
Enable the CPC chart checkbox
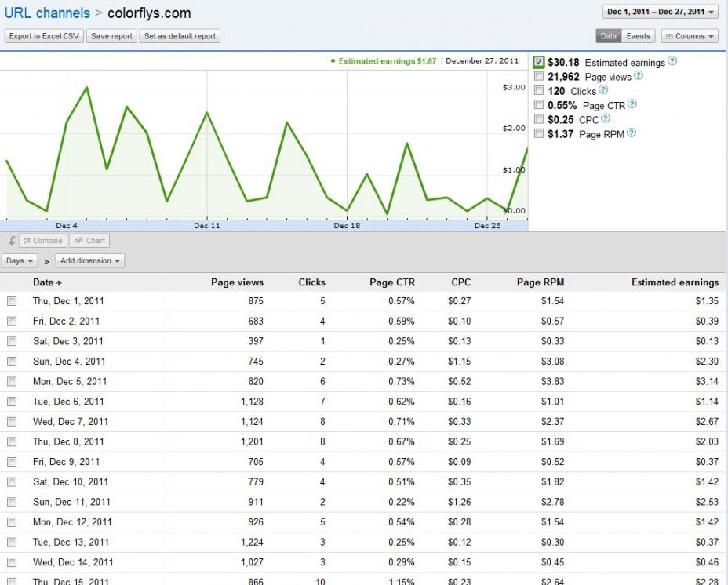click(539, 119)
